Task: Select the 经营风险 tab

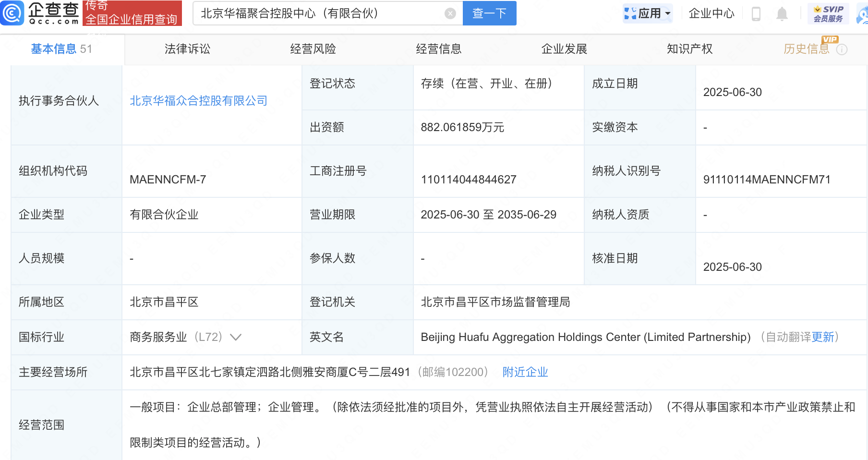Action: tap(313, 48)
